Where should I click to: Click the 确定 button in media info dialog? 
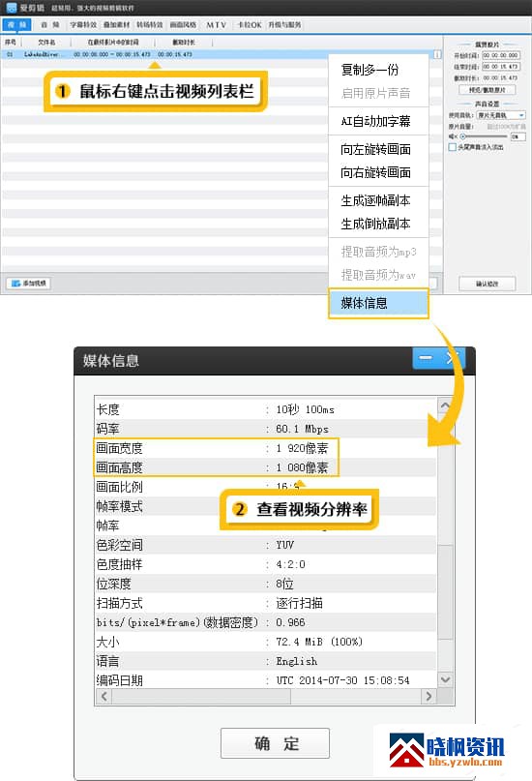coord(276,743)
